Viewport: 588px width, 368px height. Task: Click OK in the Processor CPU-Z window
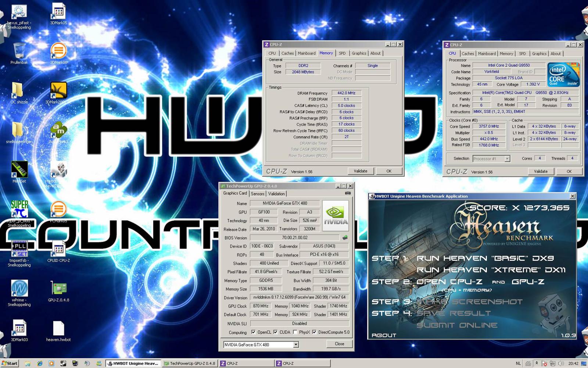pyautogui.click(x=569, y=171)
